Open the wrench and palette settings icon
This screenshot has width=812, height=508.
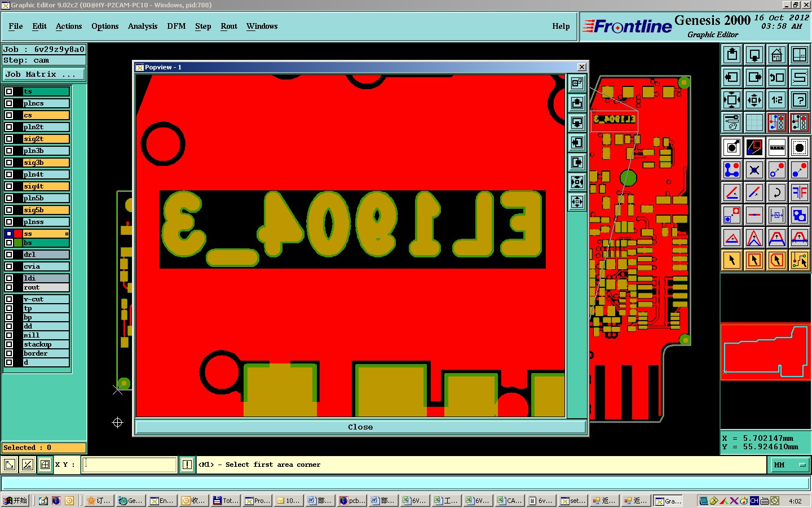(x=732, y=122)
